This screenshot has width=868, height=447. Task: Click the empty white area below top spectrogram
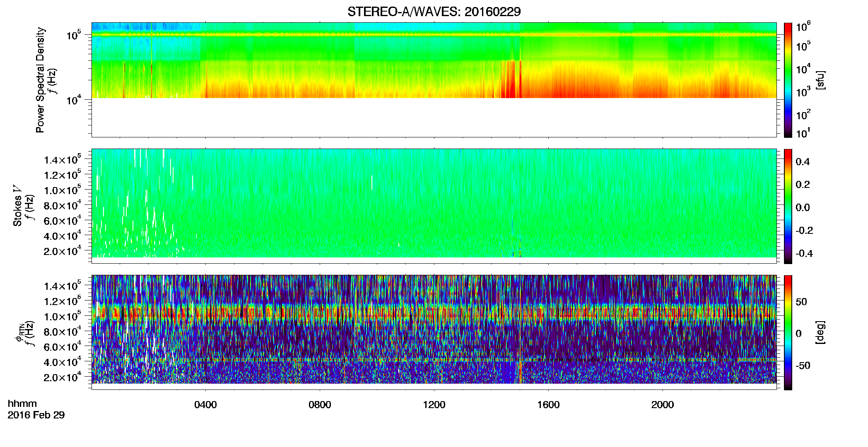click(434, 117)
